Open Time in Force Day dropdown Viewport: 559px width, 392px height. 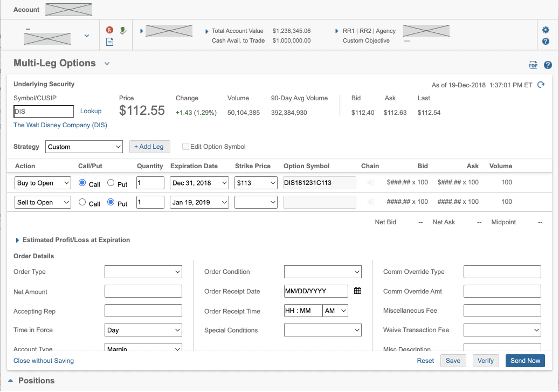click(143, 330)
